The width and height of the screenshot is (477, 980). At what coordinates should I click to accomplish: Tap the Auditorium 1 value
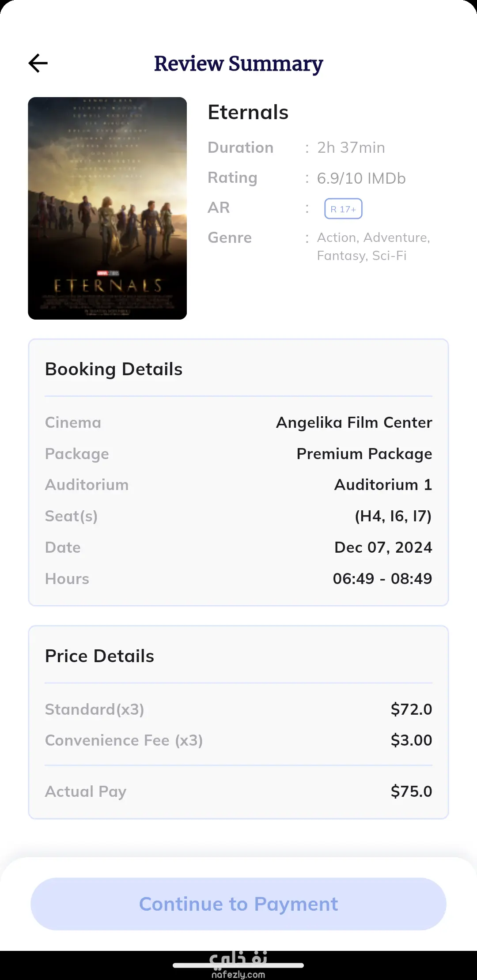pyautogui.click(x=383, y=485)
